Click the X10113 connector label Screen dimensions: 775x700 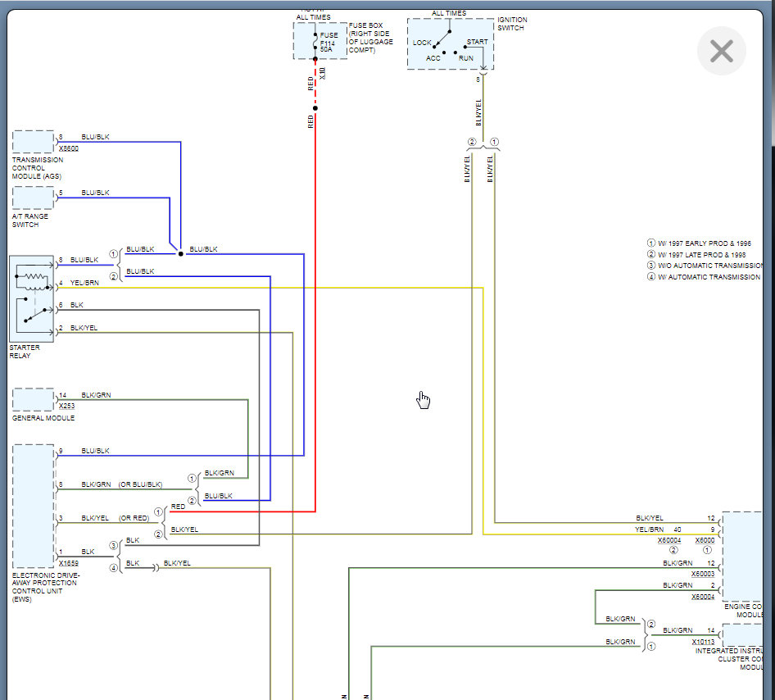tap(703, 642)
